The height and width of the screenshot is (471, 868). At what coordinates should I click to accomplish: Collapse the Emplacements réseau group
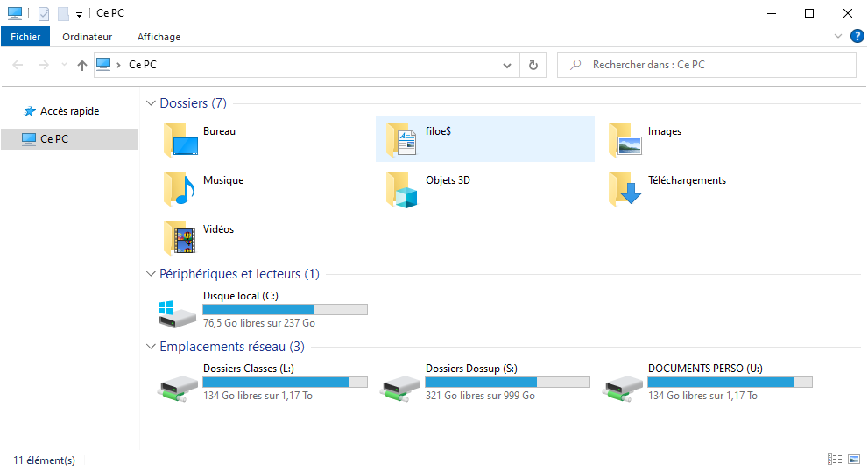[151, 347]
